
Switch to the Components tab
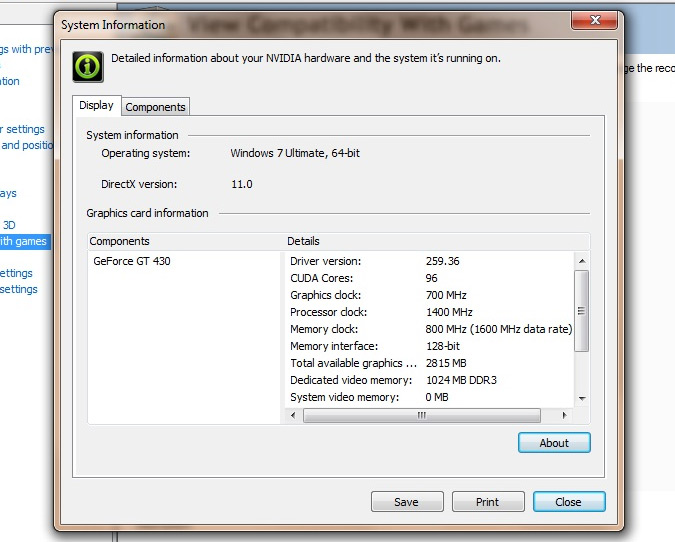click(155, 107)
